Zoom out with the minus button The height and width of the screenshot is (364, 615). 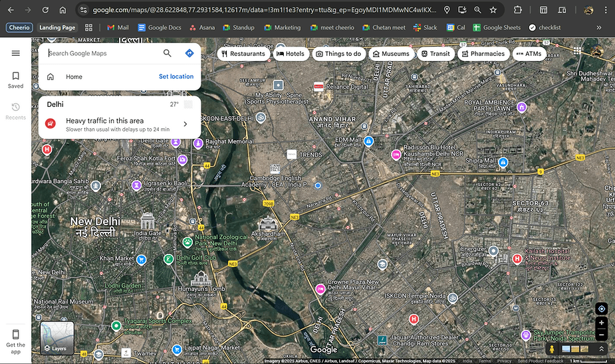602,335
